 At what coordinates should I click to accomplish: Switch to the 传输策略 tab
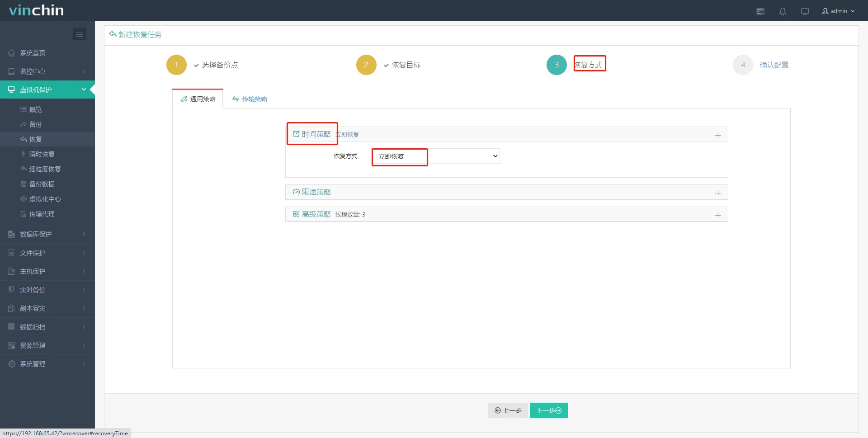[250, 99]
